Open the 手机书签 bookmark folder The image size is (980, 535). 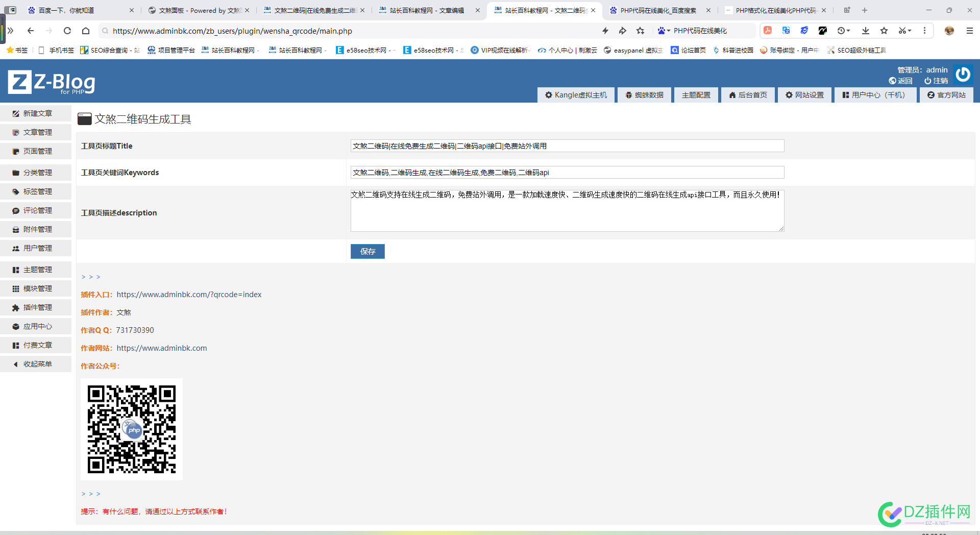(56, 50)
